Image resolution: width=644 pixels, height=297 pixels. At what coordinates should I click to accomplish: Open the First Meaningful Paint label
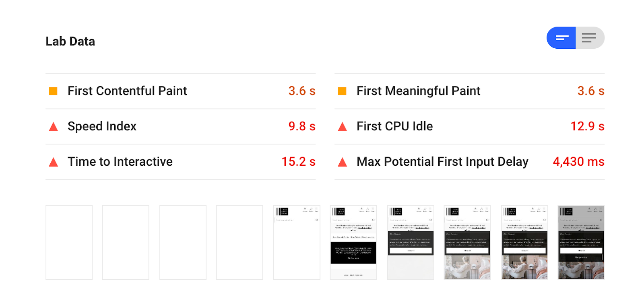point(419,91)
